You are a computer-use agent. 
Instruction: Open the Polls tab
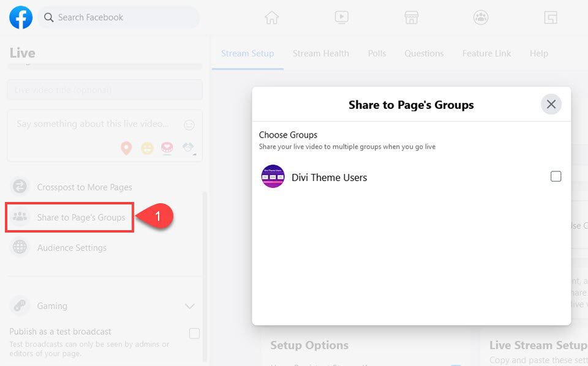[377, 54]
